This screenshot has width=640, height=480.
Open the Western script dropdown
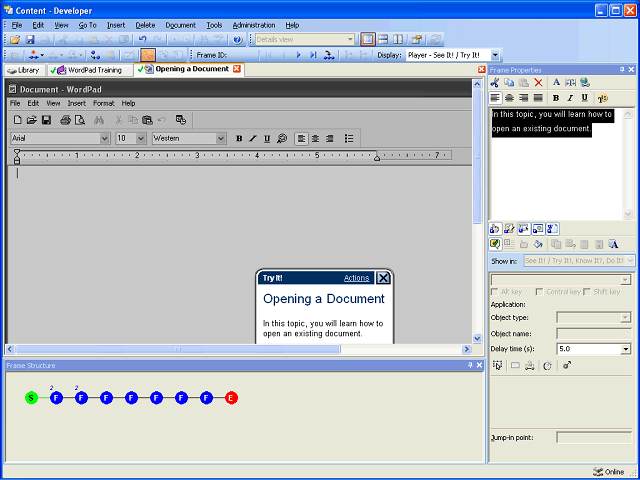coord(221,138)
